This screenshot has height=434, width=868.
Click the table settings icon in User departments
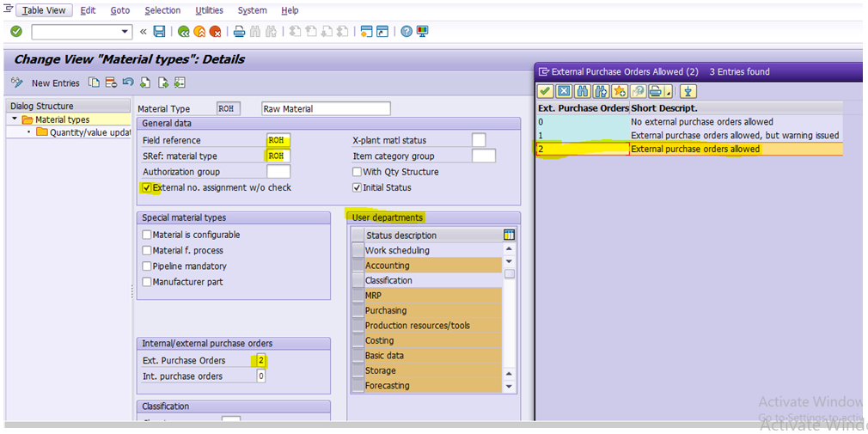tap(510, 235)
